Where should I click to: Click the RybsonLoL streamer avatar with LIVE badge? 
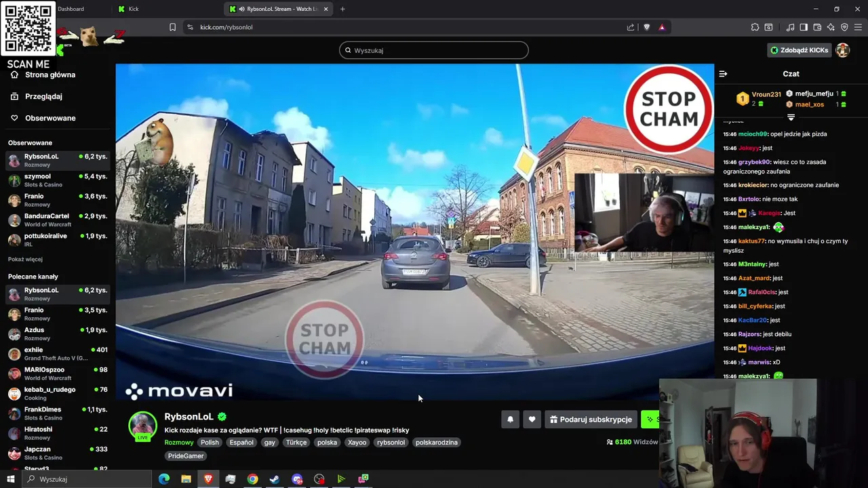[142, 426]
